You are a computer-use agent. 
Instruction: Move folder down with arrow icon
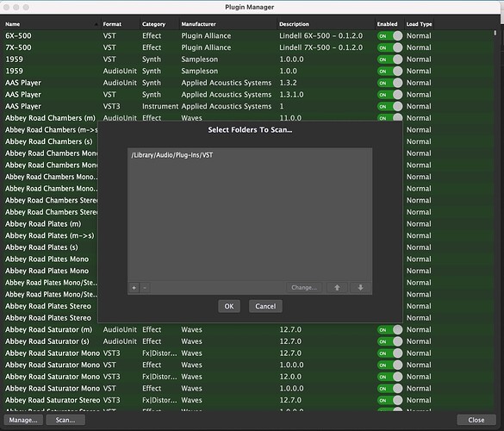coord(360,288)
